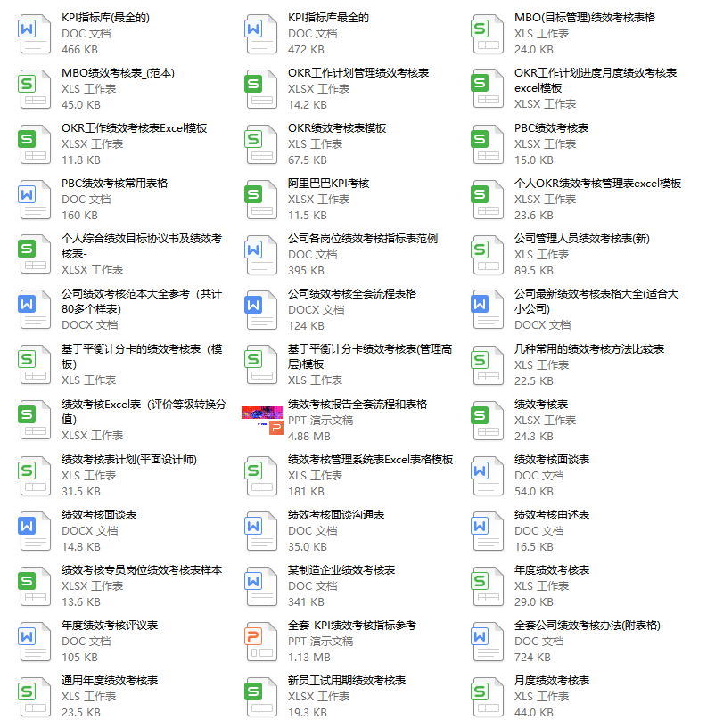
Task: Click the spreadsheet icon for MBO绩效考核表_(范本)
Action: (35, 89)
